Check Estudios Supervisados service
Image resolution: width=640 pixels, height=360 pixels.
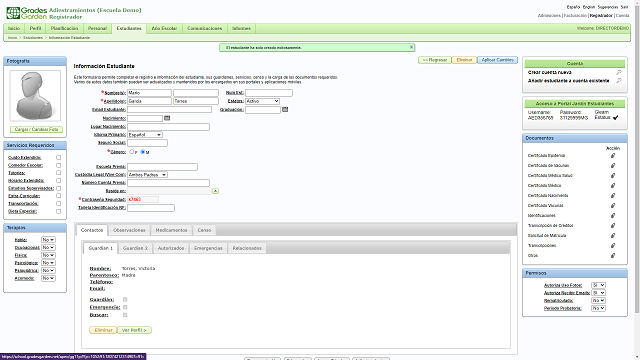point(58,188)
